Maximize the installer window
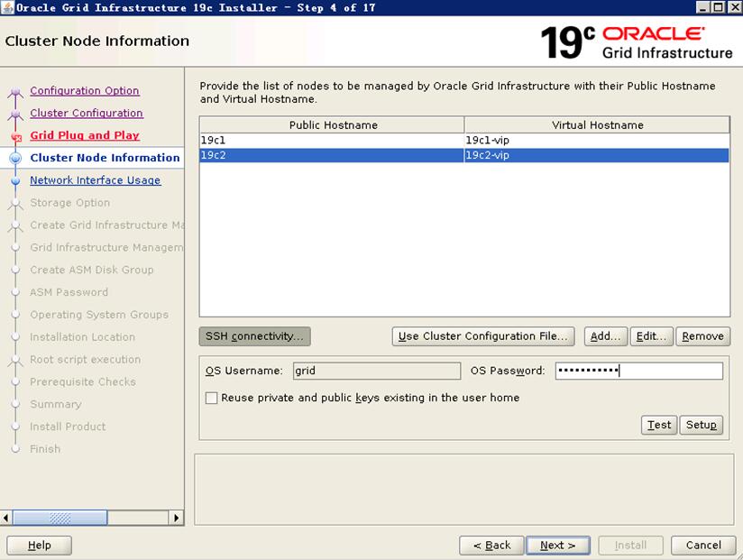This screenshot has width=743, height=560. point(718,7)
